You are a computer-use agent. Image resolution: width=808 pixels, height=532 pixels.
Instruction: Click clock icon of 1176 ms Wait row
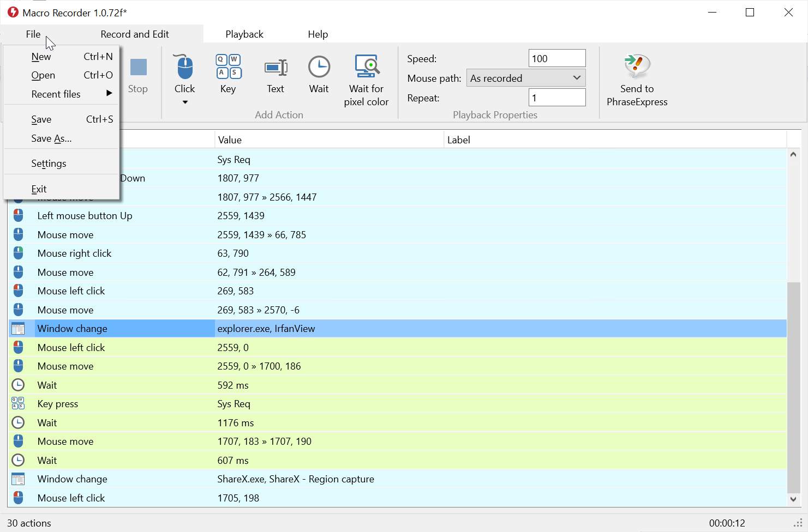pyautogui.click(x=18, y=423)
